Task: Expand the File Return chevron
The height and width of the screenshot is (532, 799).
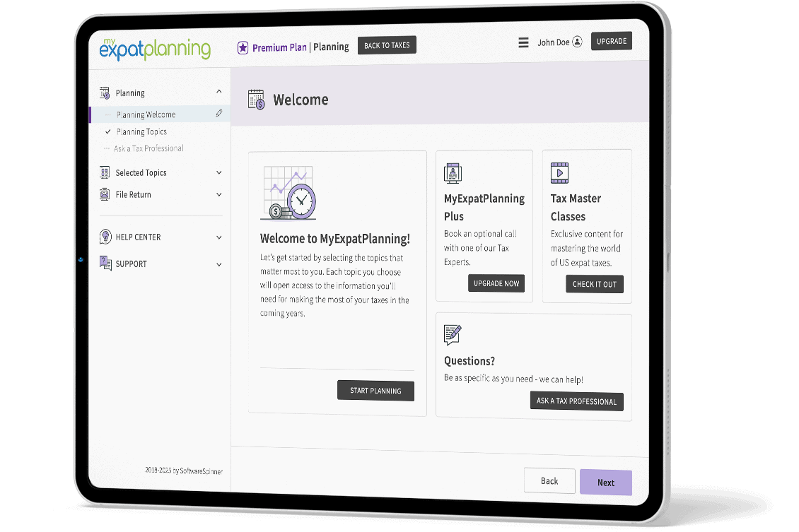Action: click(219, 194)
